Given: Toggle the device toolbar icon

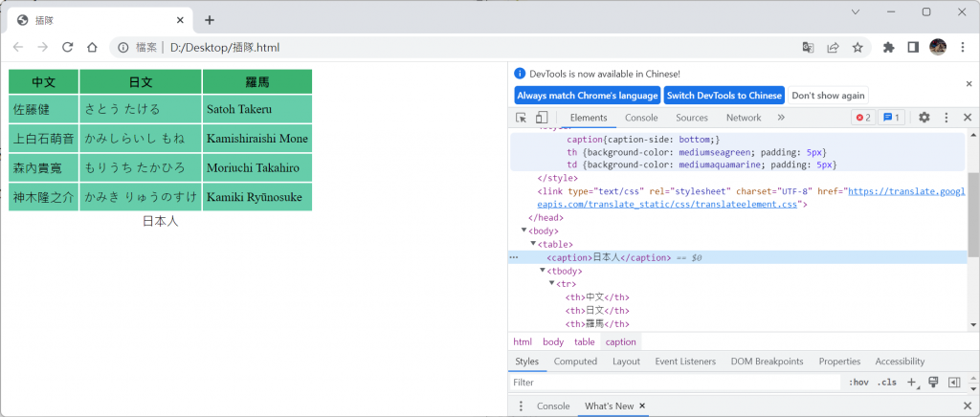Looking at the screenshot, I should pyautogui.click(x=542, y=118).
